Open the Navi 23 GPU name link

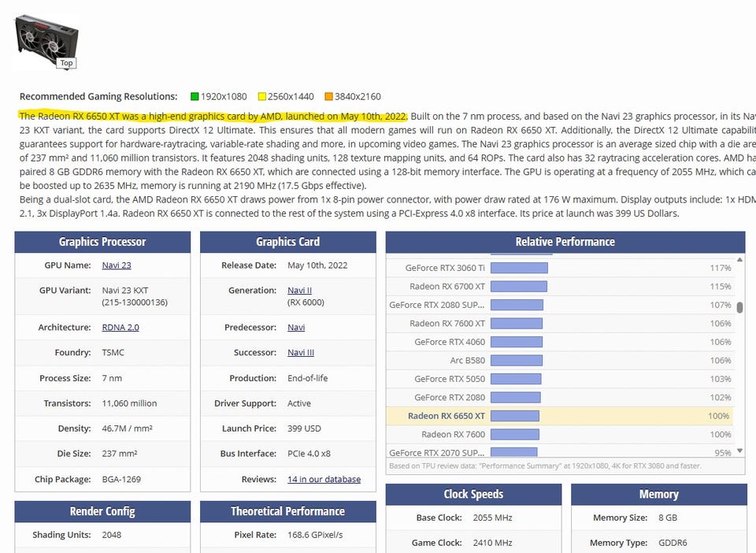pos(117,265)
